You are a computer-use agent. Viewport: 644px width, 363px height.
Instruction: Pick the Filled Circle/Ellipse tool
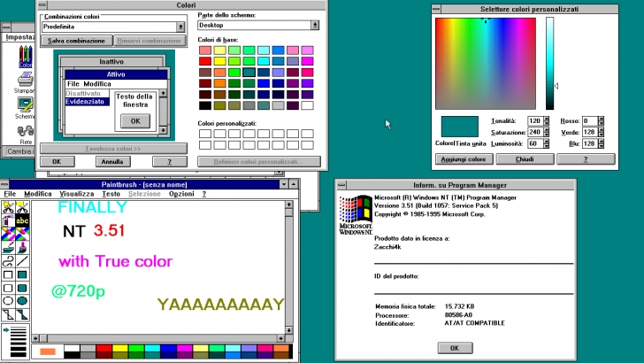coord(22,301)
